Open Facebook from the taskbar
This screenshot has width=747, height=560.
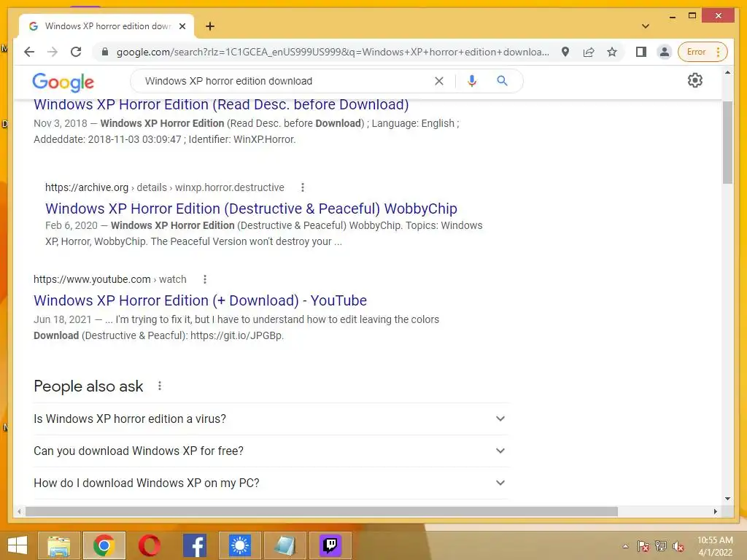pos(194,545)
